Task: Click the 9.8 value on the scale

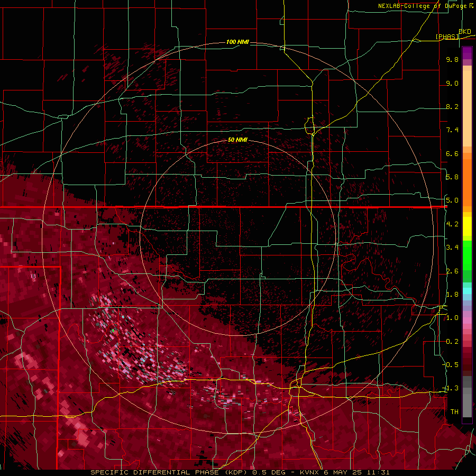Action: click(452, 59)
